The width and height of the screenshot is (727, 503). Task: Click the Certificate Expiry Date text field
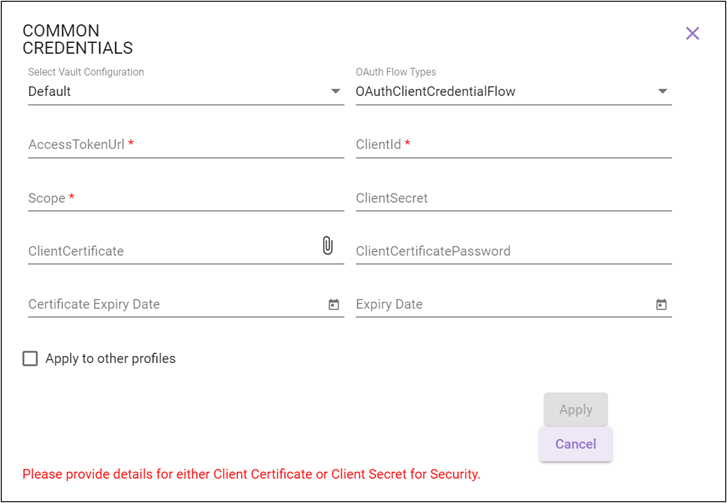coord(176,305)
